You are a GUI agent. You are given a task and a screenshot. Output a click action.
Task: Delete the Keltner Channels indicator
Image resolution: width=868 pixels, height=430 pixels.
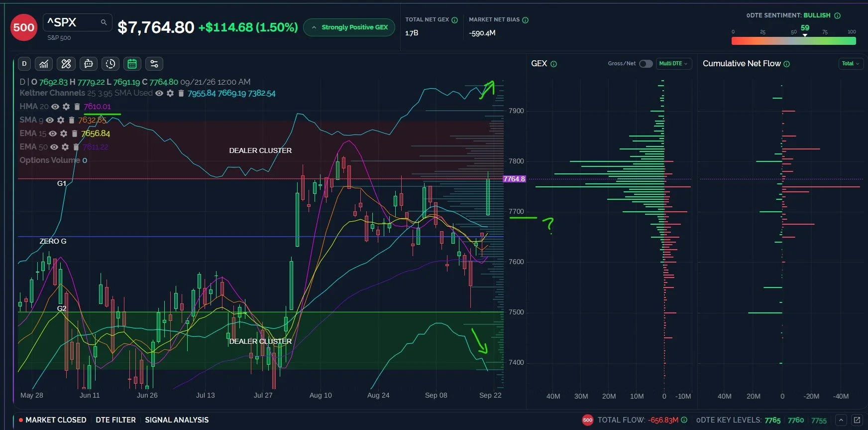tap(181, 93)
